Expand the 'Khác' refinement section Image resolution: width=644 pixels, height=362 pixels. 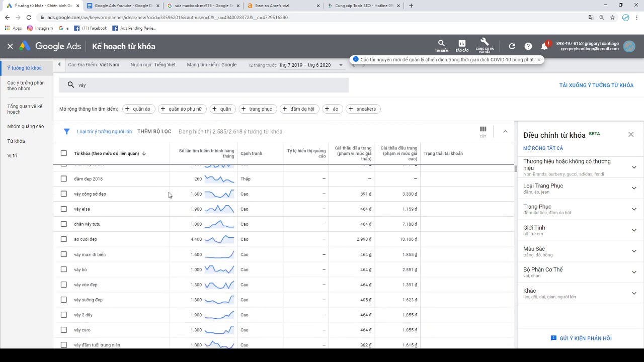pos(634,293)
